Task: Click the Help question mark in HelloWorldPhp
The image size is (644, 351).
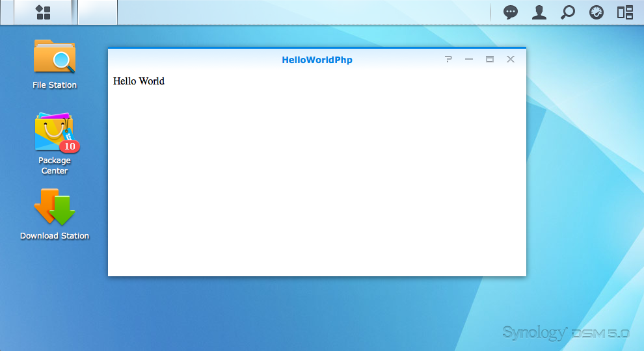Action: coord(448,59)
